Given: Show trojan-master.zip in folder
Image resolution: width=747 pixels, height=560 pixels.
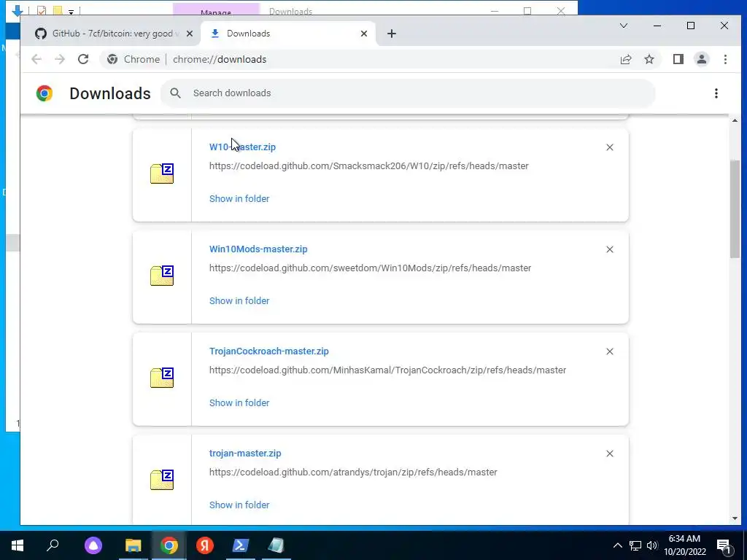Looking at the screenshot, I should click(x=239, y=505).
